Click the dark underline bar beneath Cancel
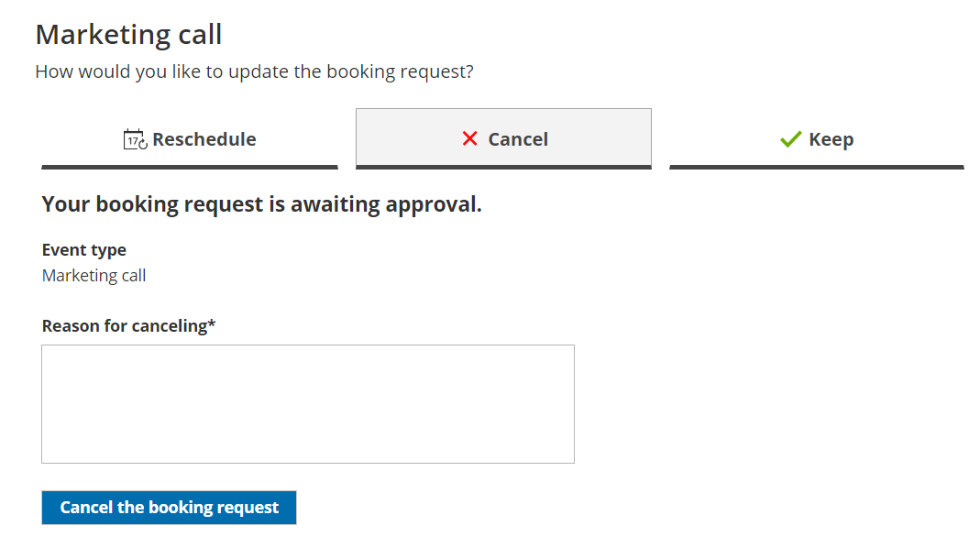980x548 pixels. pyautogui.click(x=503, y=167)
